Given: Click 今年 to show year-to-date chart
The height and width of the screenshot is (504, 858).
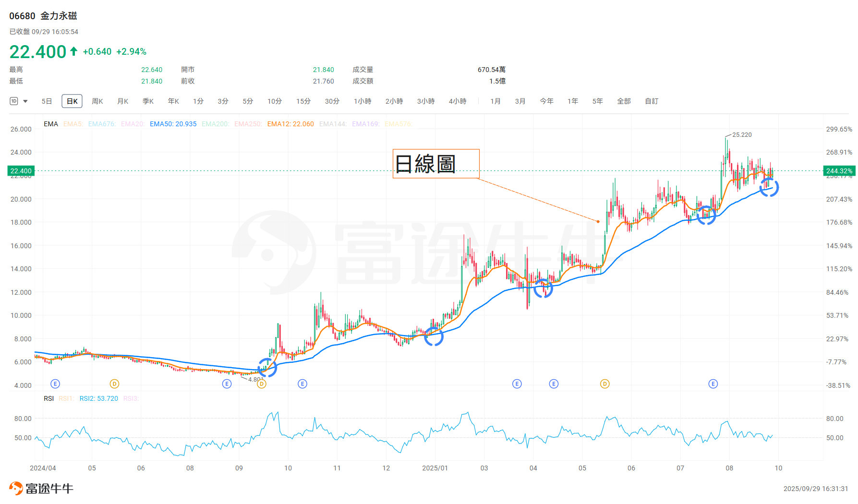Looking at the screenshot, I should click(x=546, y=101).
